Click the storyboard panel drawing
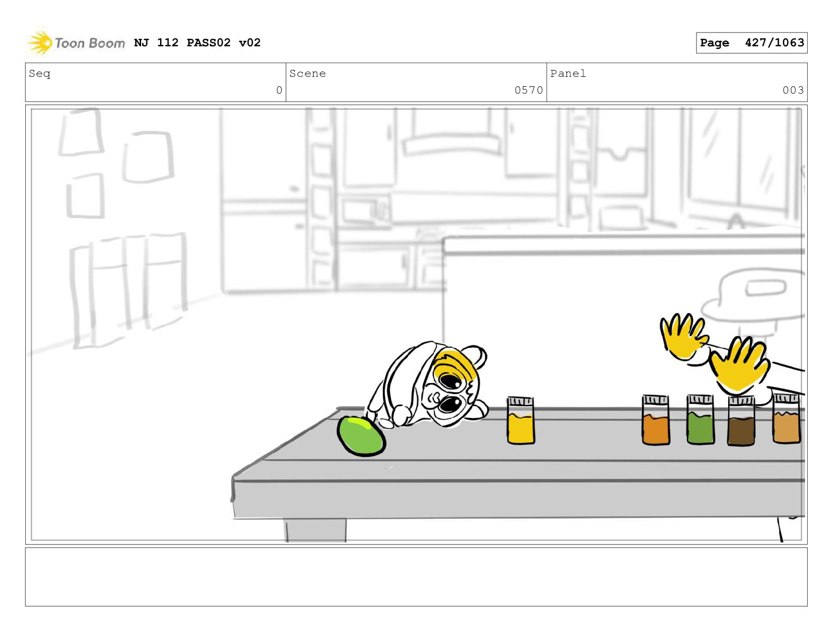 tap(416, 324)
